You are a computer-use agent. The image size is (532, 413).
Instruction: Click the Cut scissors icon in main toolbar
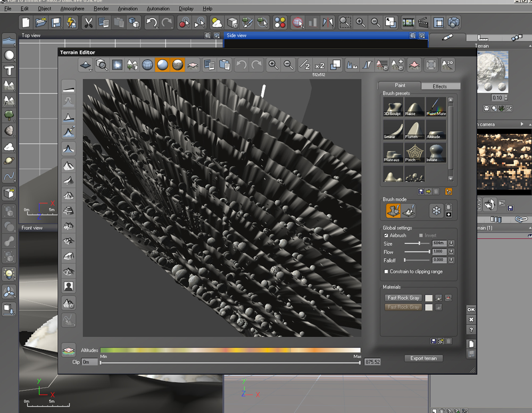88,22
